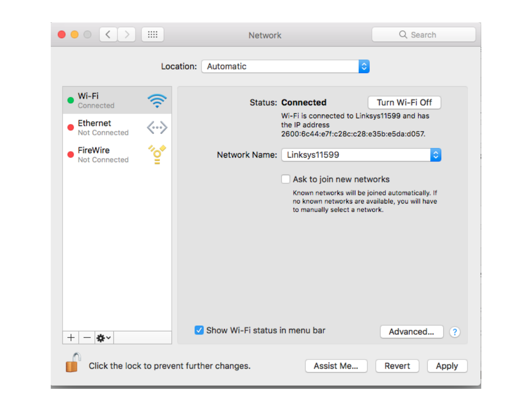Select Wi-Fi in the services list
Screen dimensions: 532x411
[117, 100]
